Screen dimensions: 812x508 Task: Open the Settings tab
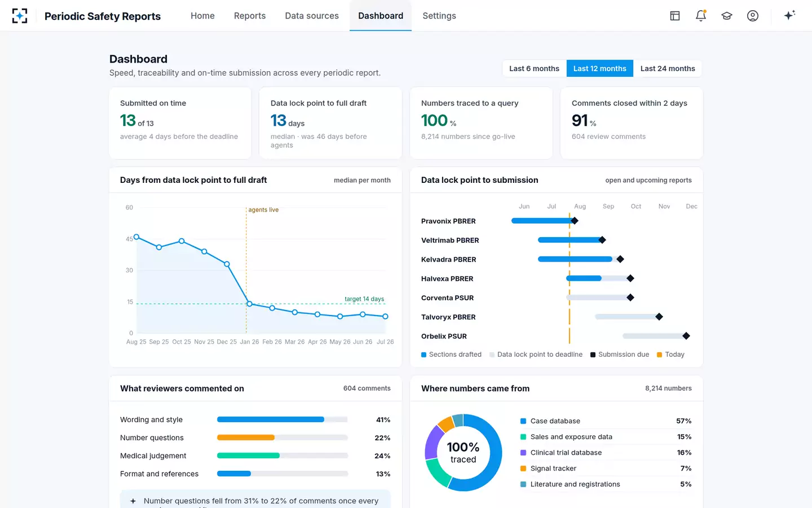439,16
